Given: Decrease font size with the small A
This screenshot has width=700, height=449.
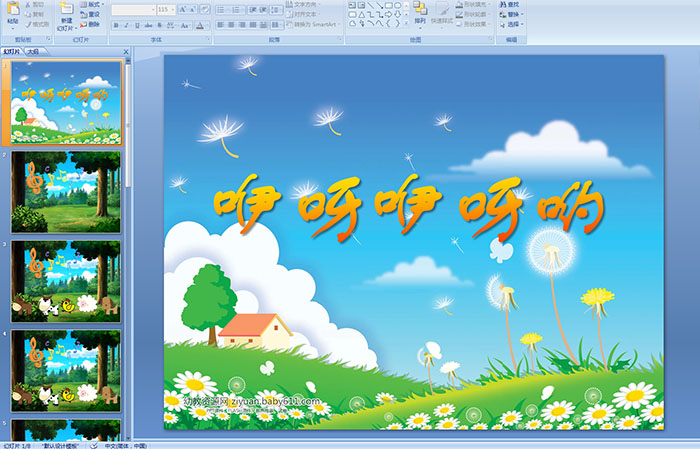Looking at the screenshot, I should tap(192, 9).
